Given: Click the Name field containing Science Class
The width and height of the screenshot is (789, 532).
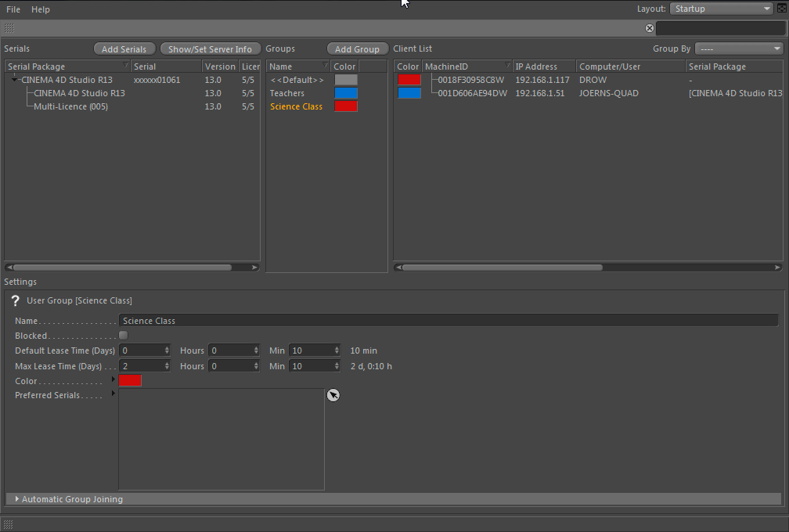Looking at the screenshot, I should [449, 321].
